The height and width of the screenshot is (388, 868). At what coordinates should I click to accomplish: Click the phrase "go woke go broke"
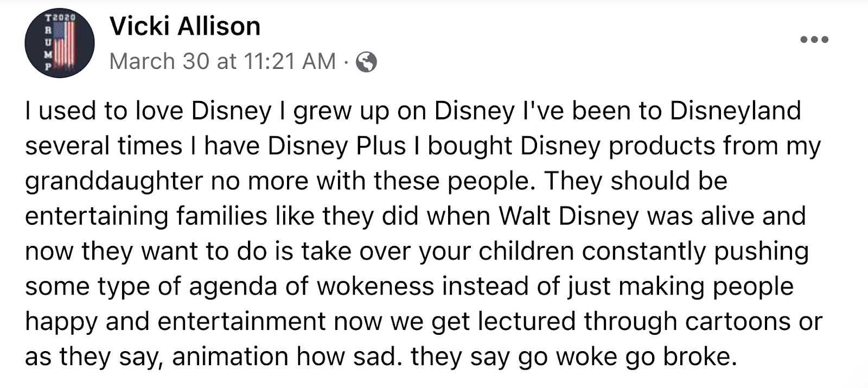click(627, 357)
